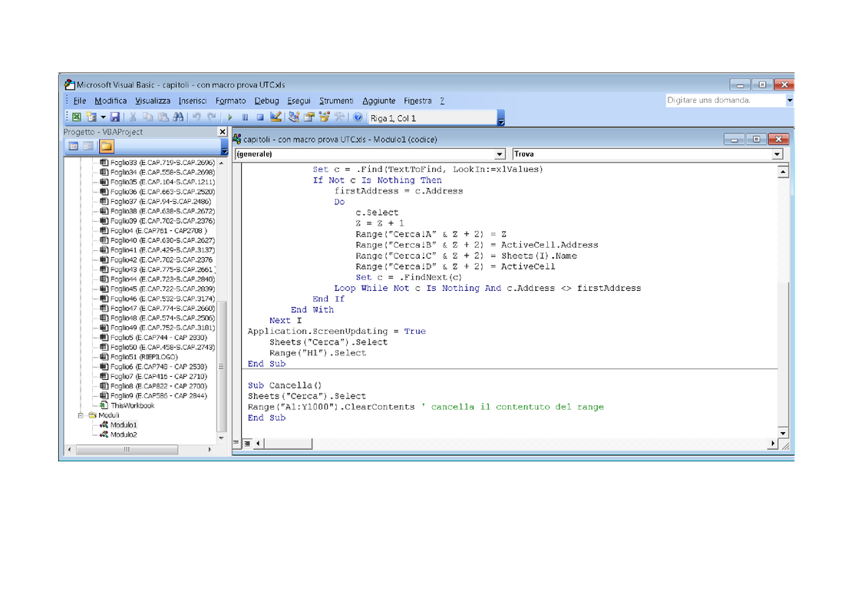
Task: Open the File menu
Action: [80, 101]
